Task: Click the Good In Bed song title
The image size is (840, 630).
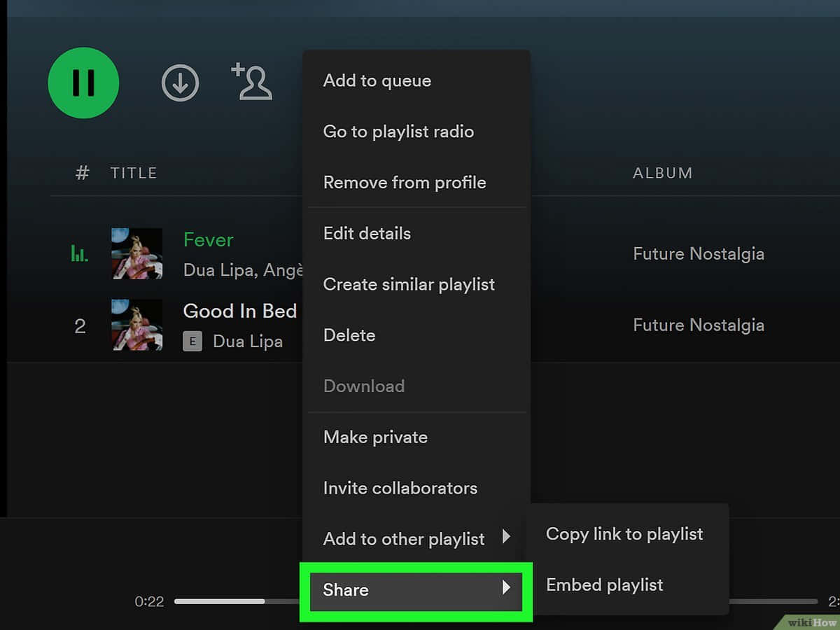Action: click(240, 311)
